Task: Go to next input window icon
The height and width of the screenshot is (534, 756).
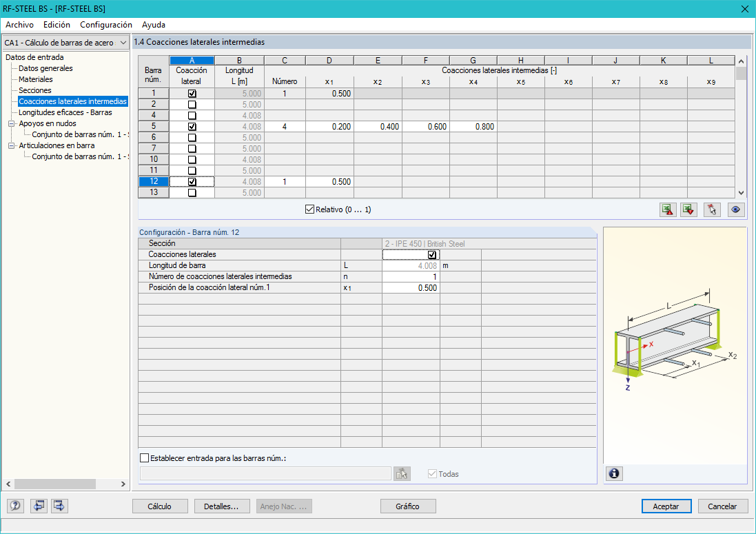Action: point(59,506)
